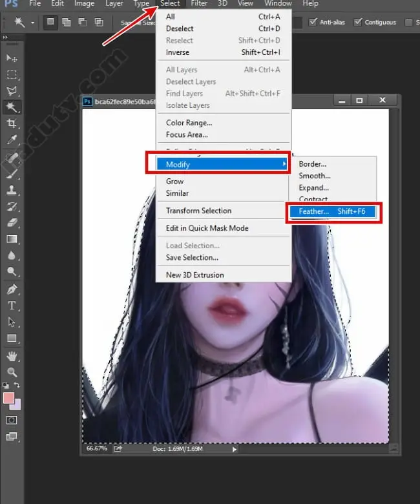Select the Gradient tool
Viewport: 420px width, 504px height.
(12, 239)
